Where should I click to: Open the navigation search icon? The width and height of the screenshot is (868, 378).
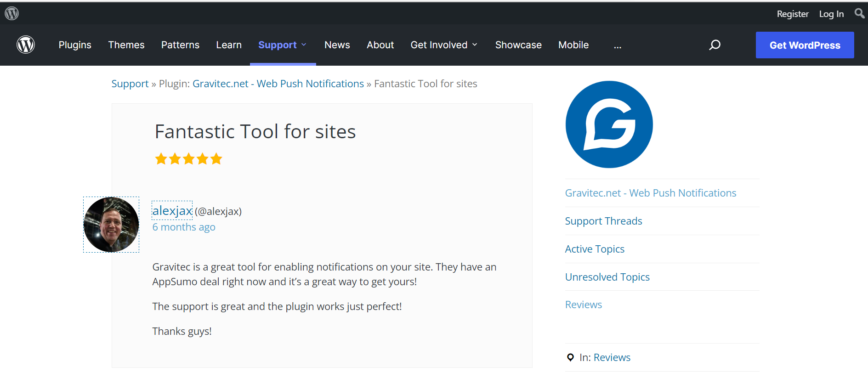click(x=715, y=45)
